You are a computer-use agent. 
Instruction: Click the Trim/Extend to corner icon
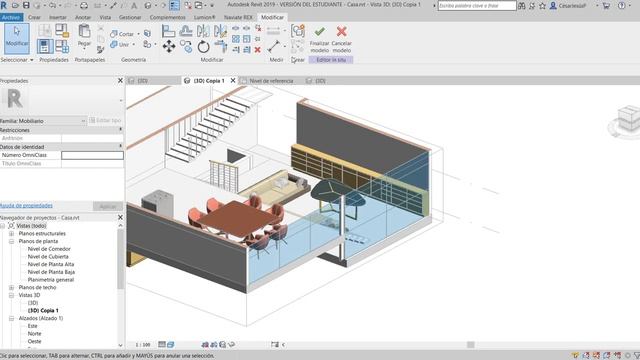pyautogui.click(x=220, y=46)
